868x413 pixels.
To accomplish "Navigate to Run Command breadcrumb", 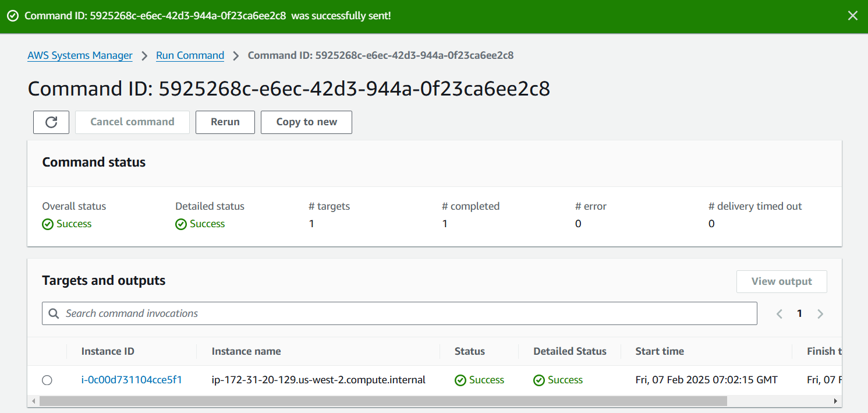I will point(190,55).
